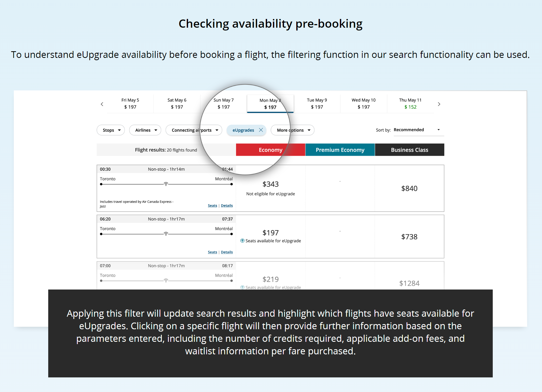Open Seats link for 00:30 flight

click(212, 205)
